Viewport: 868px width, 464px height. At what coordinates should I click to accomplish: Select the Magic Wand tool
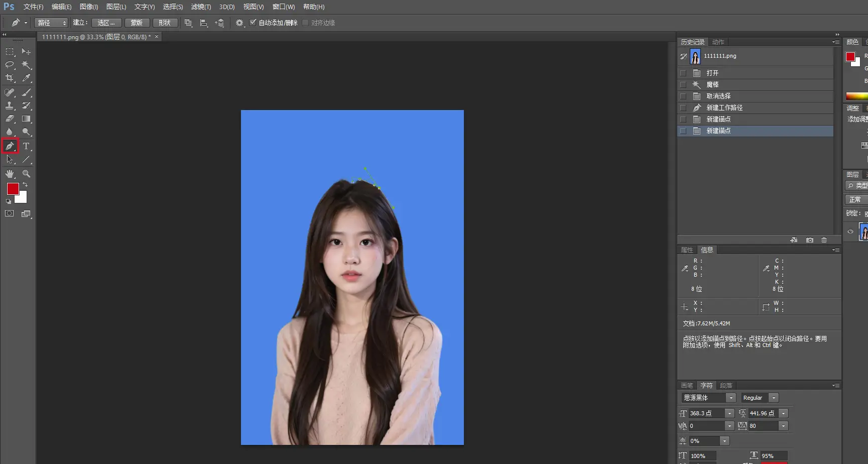coord(26,65)
